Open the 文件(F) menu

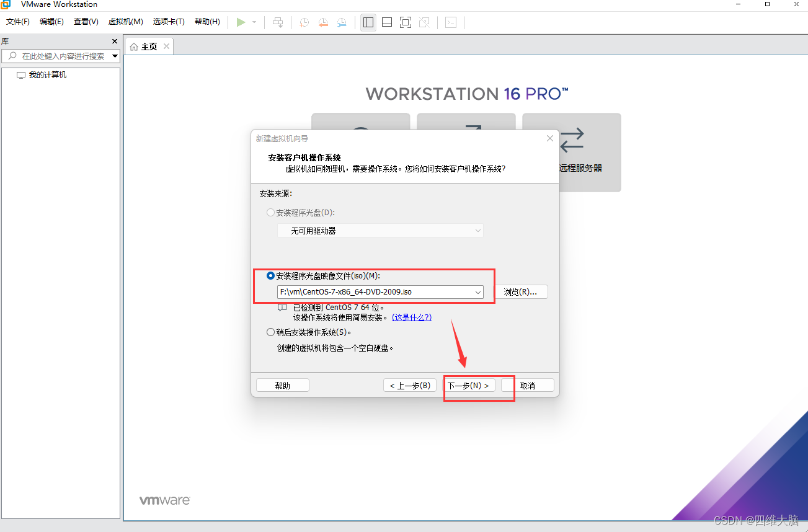pos(18,22)
